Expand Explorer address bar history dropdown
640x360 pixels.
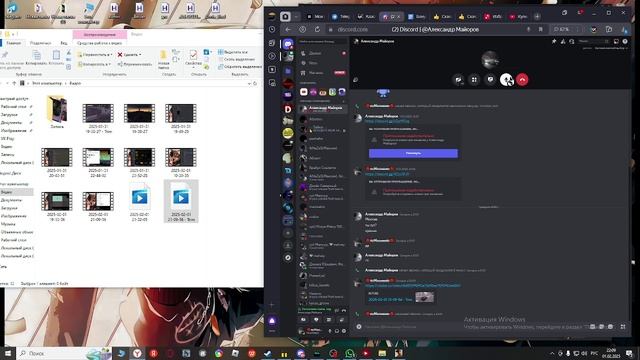(x=249, y=83)
